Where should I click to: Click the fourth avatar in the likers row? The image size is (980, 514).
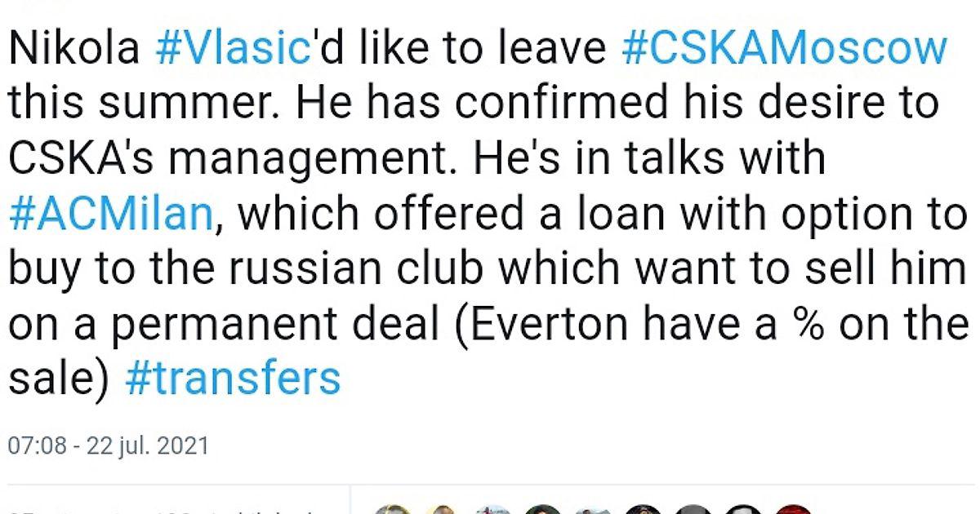[543, 507]
